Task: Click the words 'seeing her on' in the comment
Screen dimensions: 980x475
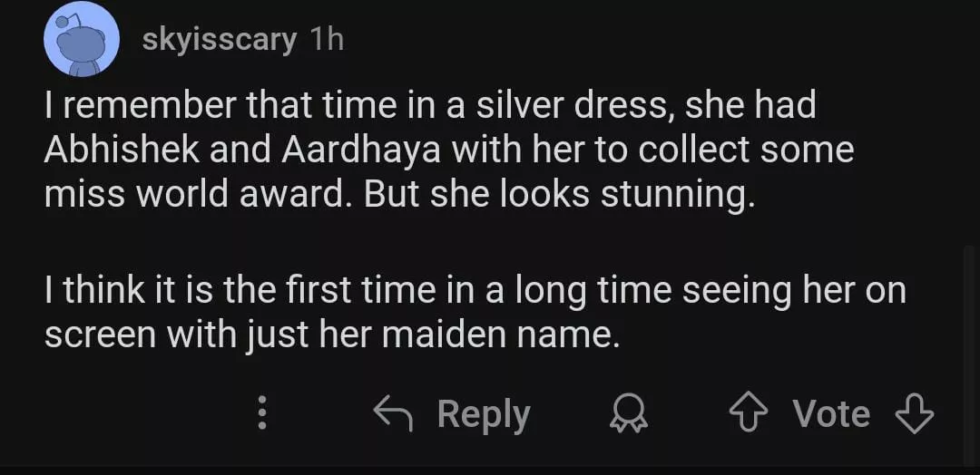Action: (x=793, y=290)
